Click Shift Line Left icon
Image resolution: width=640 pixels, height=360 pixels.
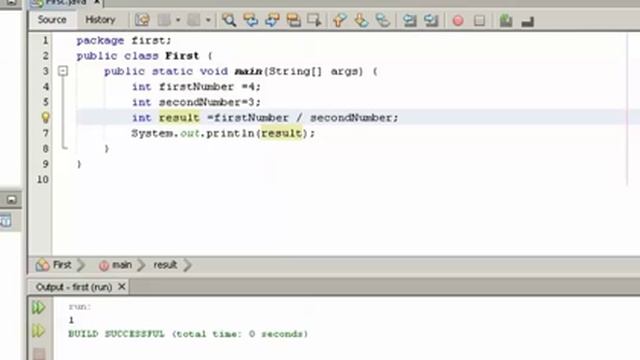409,20
